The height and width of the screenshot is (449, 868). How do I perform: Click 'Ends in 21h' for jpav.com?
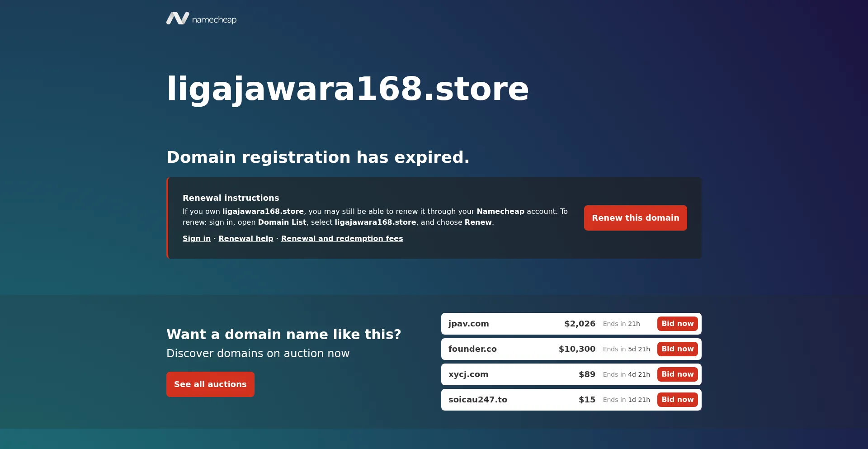point(621,324)
